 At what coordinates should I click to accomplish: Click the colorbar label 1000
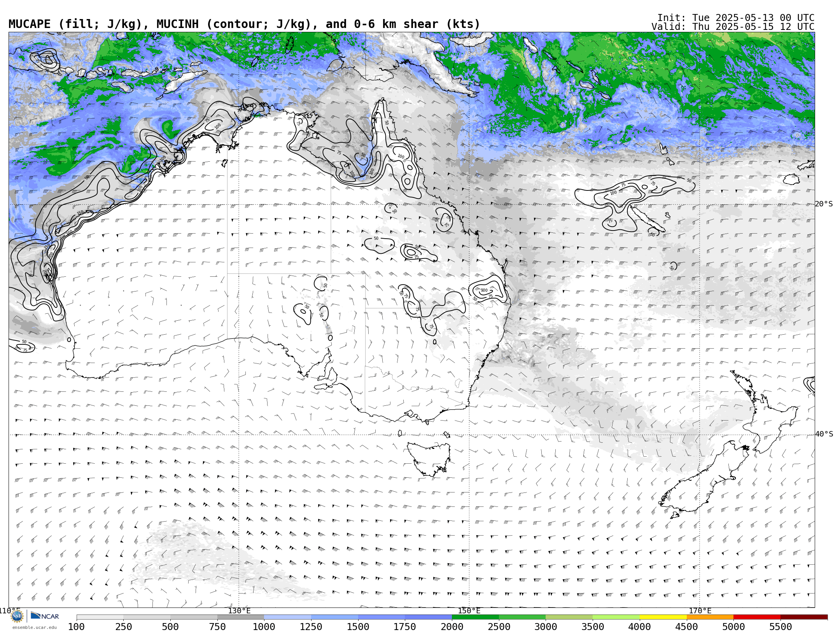[x=264, y=627]
